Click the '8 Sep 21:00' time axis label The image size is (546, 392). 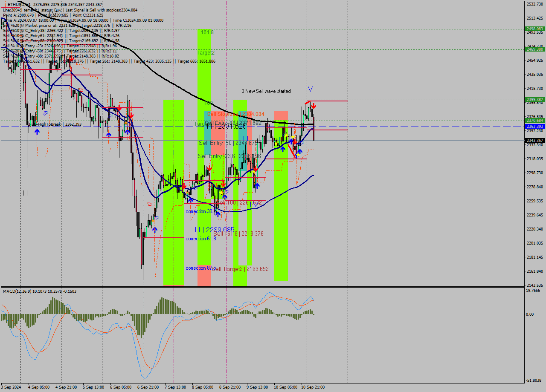click(230, 387)
